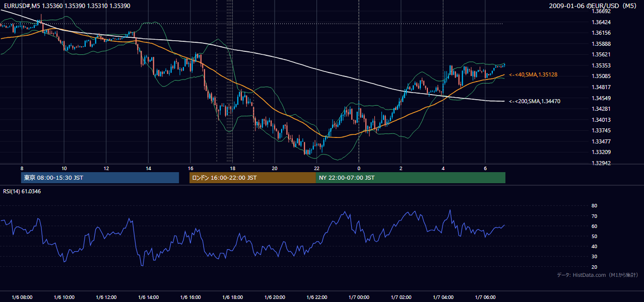Click hour label 22 under the price chart
Image resolution: width=644 pixels, height=302 pixels.
click(x=316, y=168)
